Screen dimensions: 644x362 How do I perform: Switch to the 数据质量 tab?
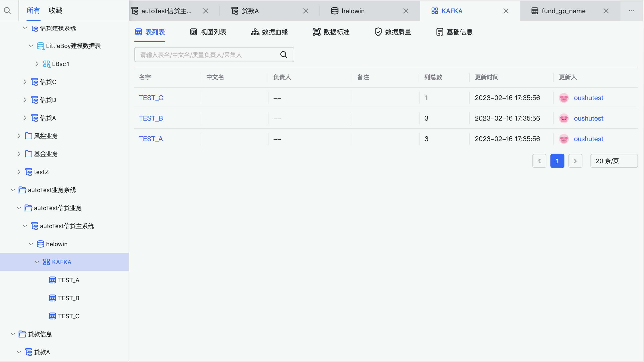(x=393, y=32)
